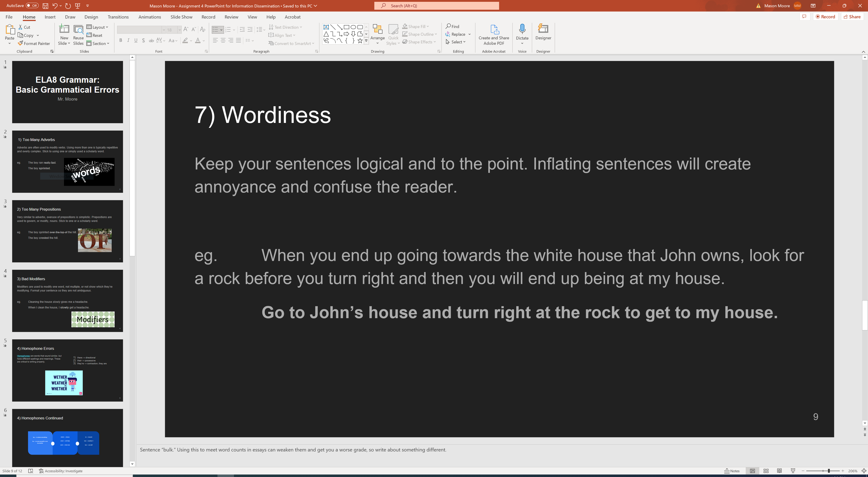
Task: Switch to Slide Sorter view
Action: pos(766,471)
